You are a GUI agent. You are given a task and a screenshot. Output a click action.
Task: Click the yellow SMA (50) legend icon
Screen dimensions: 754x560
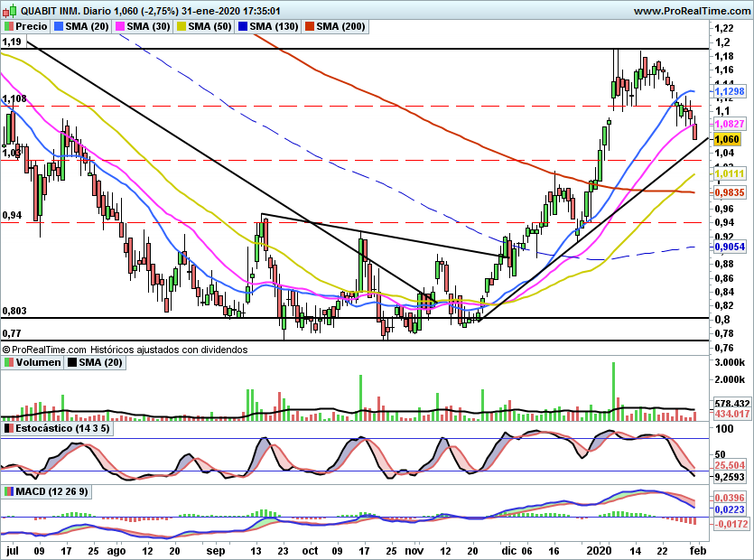tap(182, 26)
